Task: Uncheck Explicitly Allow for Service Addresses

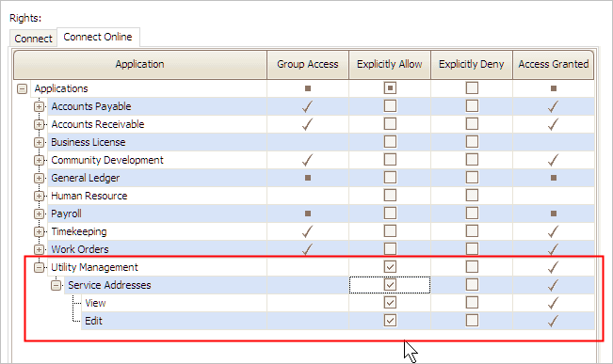Action: pyautogui.click(x=390, y=285)
